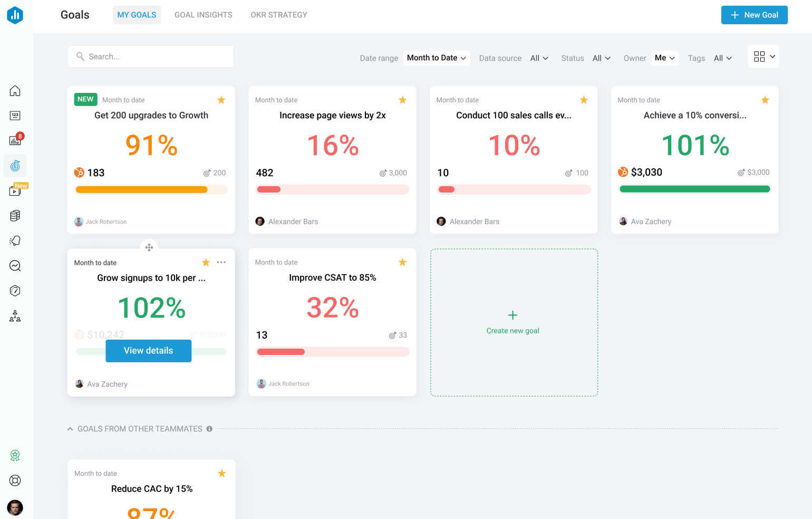Open the Playlists icon marked New
The height and width of the screenshot is (519, 812).
pyautogui.click(x=15, y=190)
